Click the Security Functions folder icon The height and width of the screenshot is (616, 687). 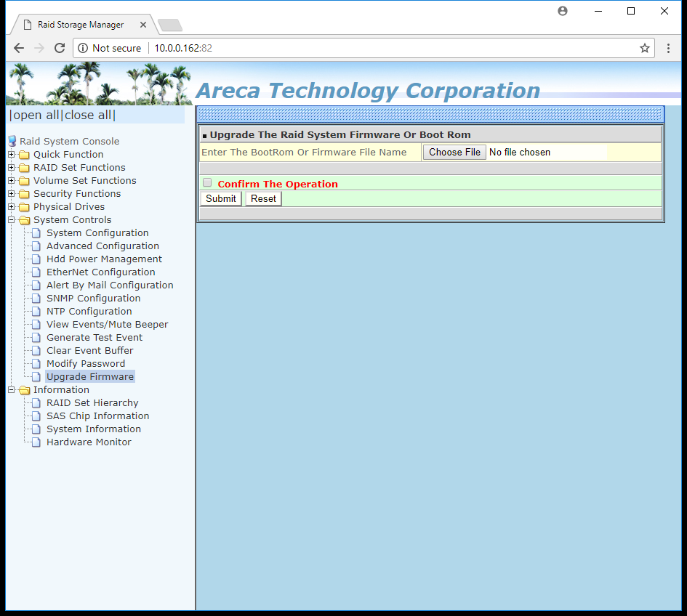click(25, 194)
